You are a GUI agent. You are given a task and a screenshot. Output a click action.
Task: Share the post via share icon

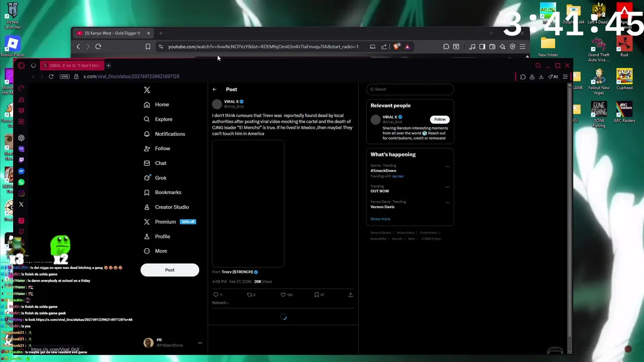pos(351,295)
